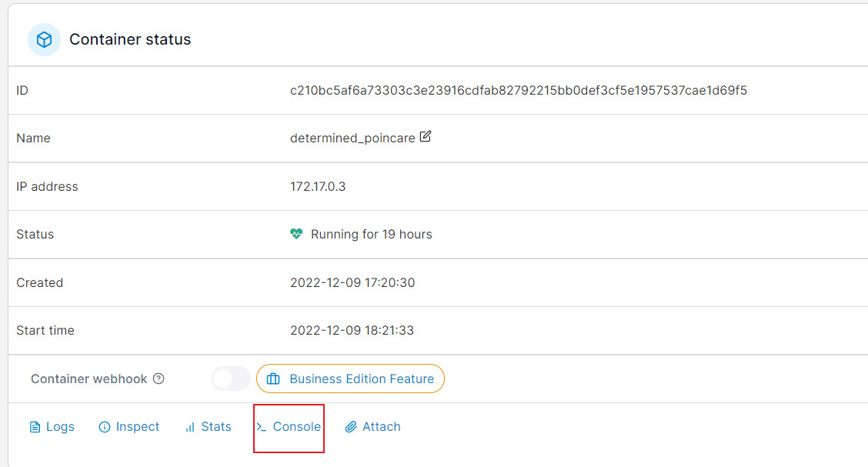Select the Attach link text
This screenshot has height=467, width=868.
point(382,426)
